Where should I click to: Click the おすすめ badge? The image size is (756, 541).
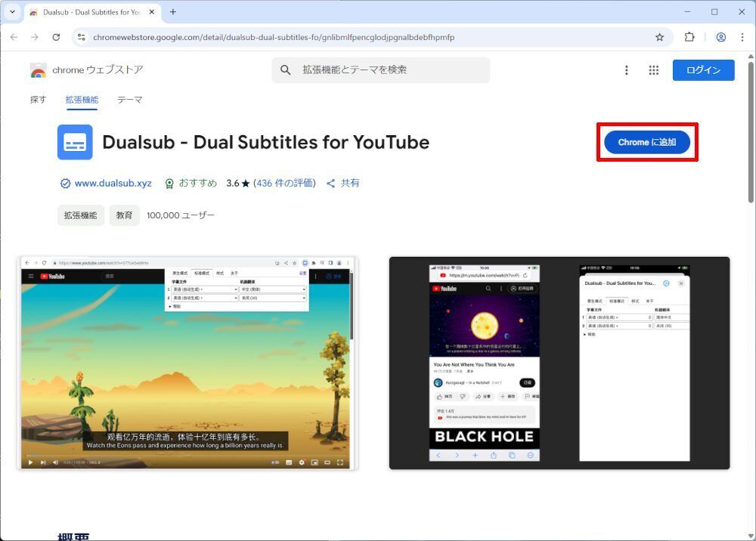[191, 183]
